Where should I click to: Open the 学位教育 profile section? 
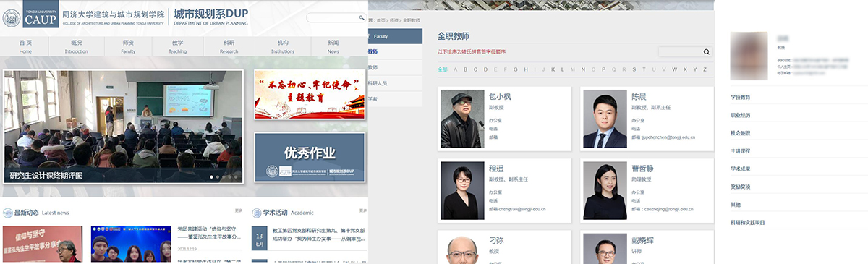tap(740, 97)
